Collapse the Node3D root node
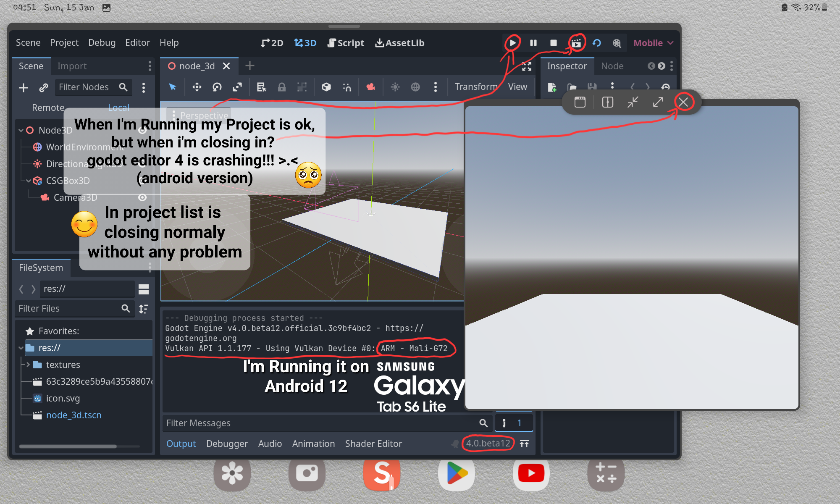This screenshot has width=840, height=504. [21, 130]
